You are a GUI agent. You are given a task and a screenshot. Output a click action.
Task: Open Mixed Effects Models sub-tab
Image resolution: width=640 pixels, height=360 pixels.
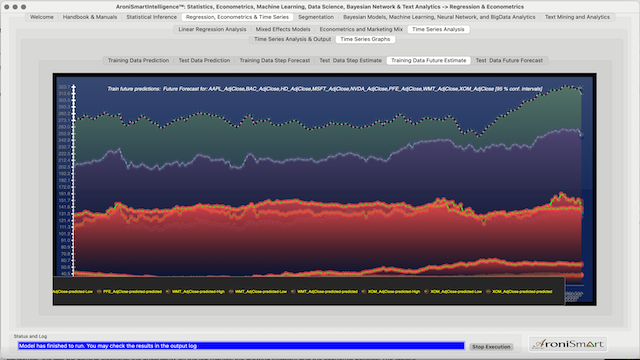pyautogui.click(x=283, y=29)
